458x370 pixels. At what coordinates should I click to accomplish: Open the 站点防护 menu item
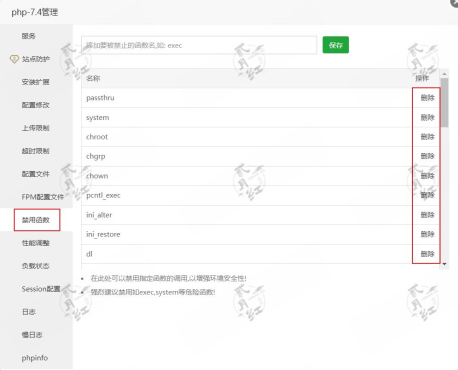tap(36, 59)
